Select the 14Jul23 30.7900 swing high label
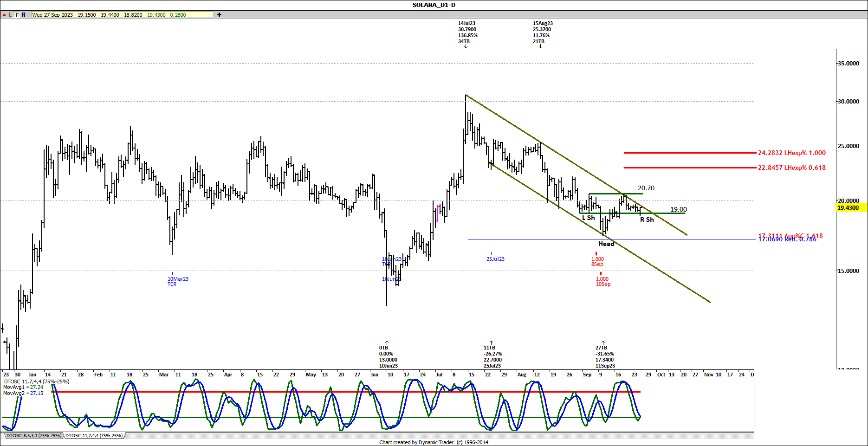The image size is (868, 446). pos(467,32)
